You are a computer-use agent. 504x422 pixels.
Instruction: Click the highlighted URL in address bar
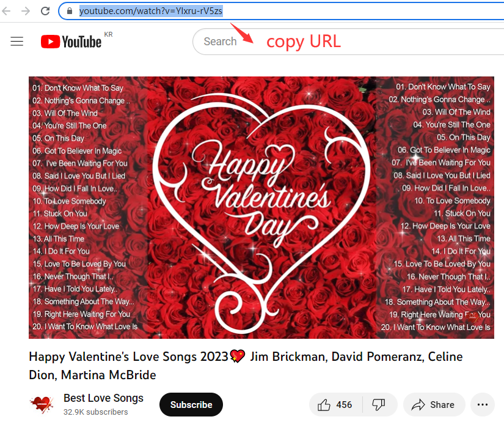tap(151, 11)
